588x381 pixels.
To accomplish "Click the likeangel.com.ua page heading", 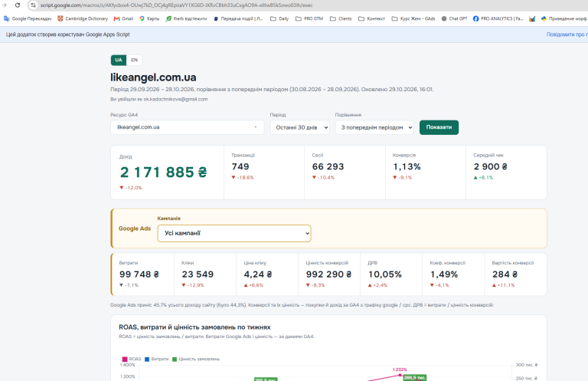I will pyautogui.click(x=153, y=77).
